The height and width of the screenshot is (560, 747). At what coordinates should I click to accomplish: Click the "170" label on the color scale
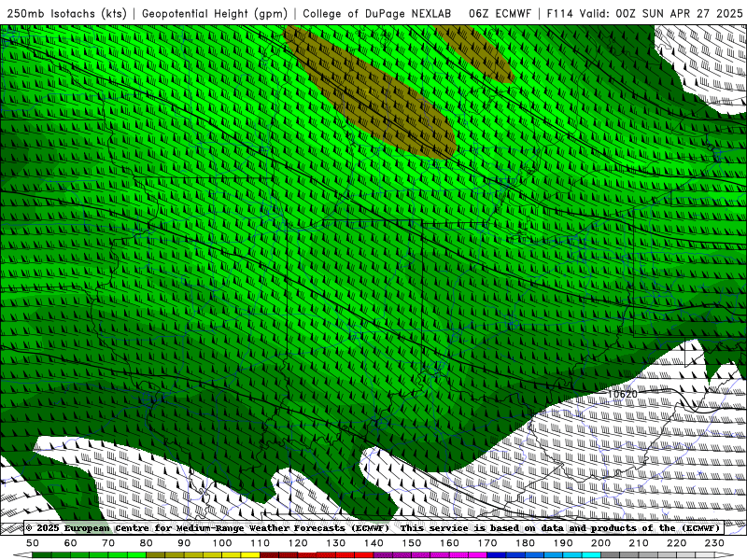487,543
